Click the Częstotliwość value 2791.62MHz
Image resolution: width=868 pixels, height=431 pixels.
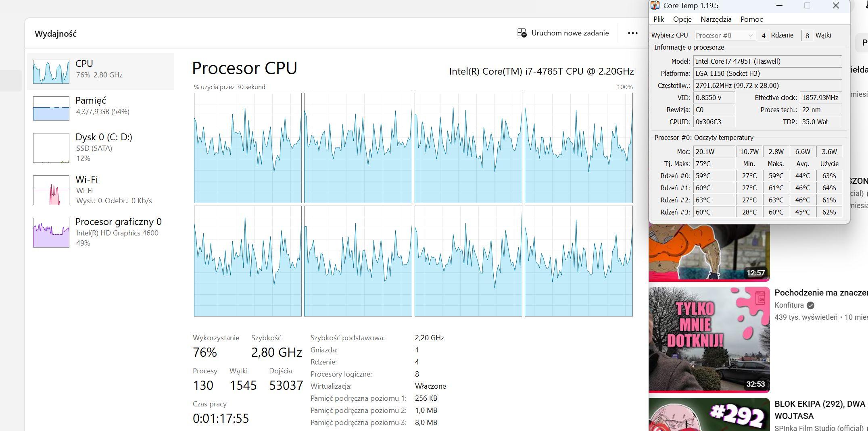tap(768, 85)
